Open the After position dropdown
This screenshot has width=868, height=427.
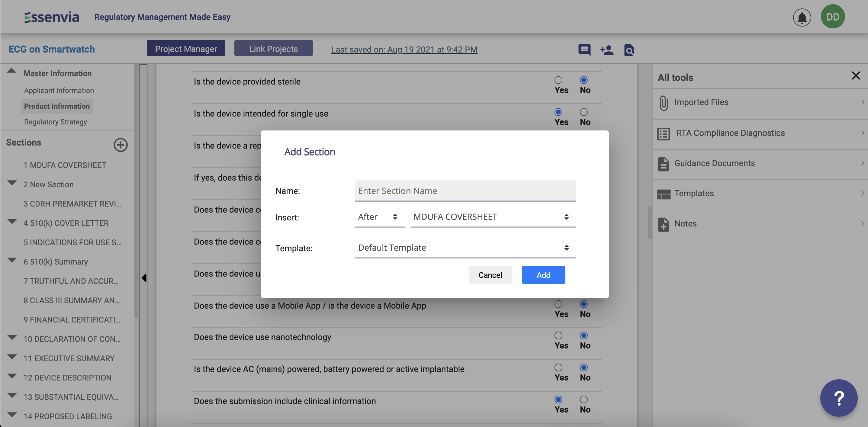point(379,217)
